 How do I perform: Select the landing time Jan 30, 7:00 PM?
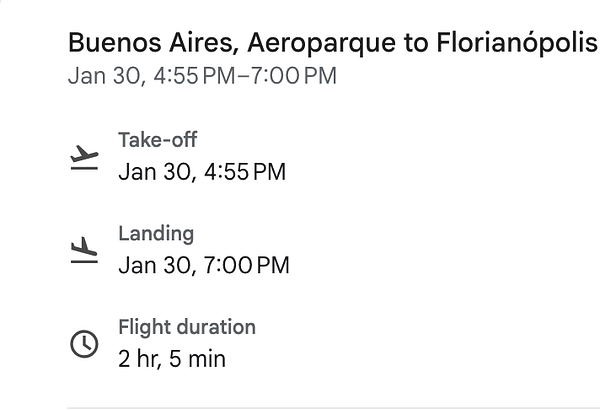[x=204, y=265]
